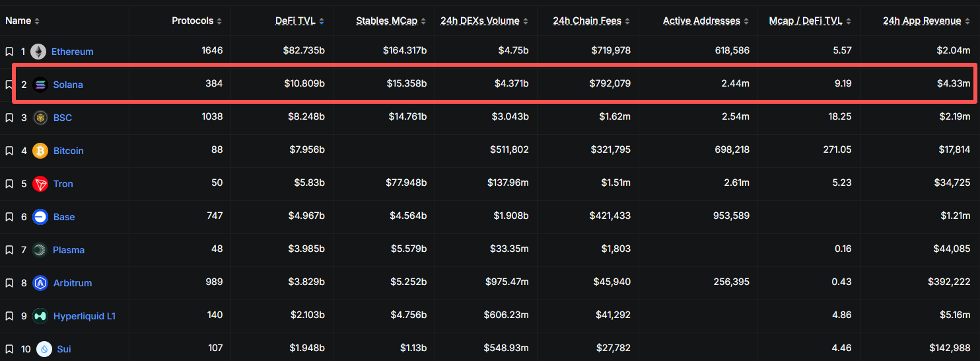Viewport: 980px width, 361px height.
Task: Click the Tron chain logo icon
Action: pos(40,184)
